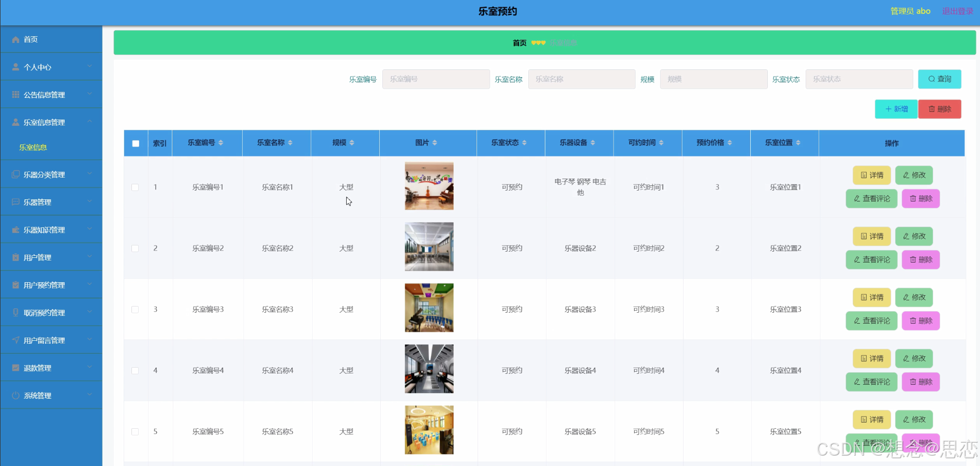Image resolution: width=980 pixels, height=466 pixels.
Task: Click the icon beside 取消预约管理
Action: tap(16, 313)
